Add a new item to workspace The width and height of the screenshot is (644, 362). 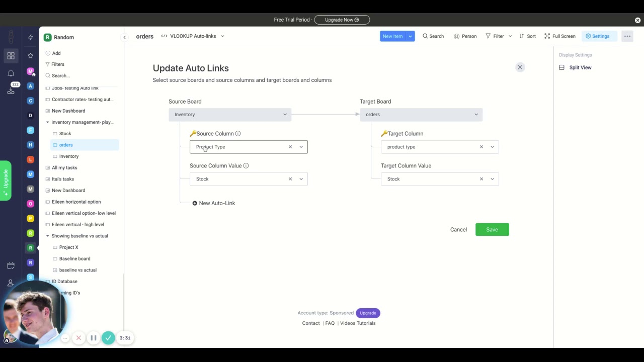click(53, 53)
